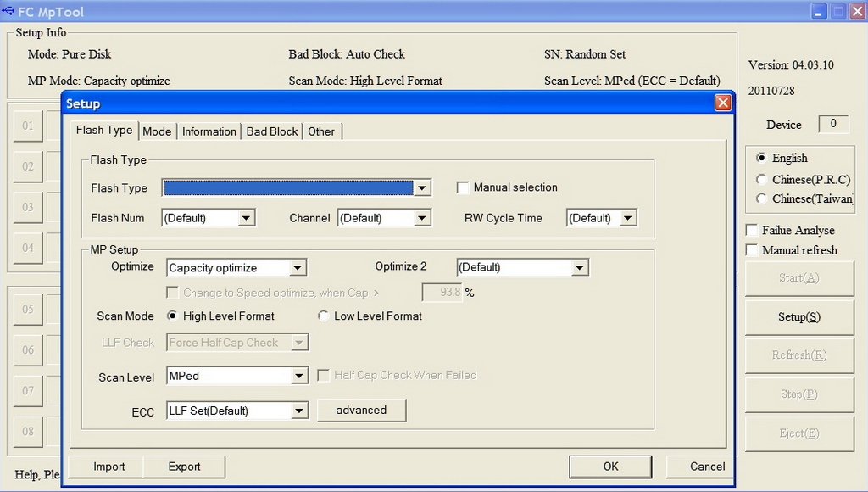Screen dimensions: 868x492
Task: Open the Optimize Capacity optimize dropdown
Action: click(x=298, y=268)
